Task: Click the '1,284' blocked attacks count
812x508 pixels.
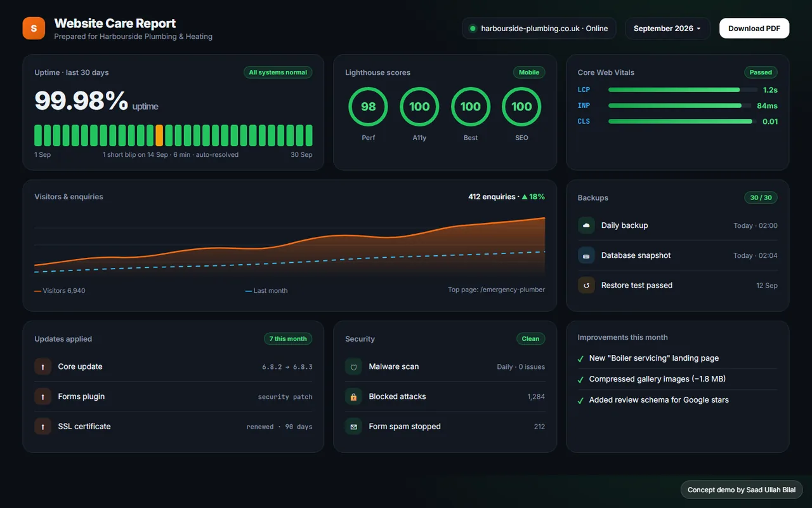Action: pos(536,397)
